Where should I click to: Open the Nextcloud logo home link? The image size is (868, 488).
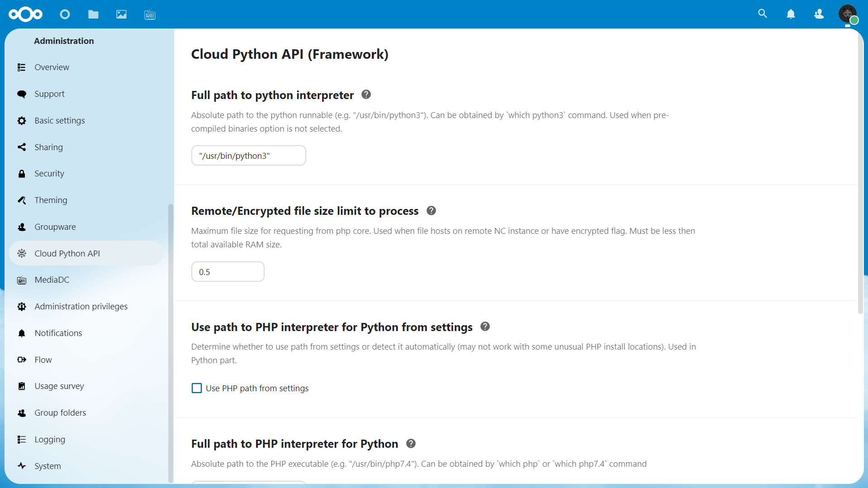coord(25,14)
